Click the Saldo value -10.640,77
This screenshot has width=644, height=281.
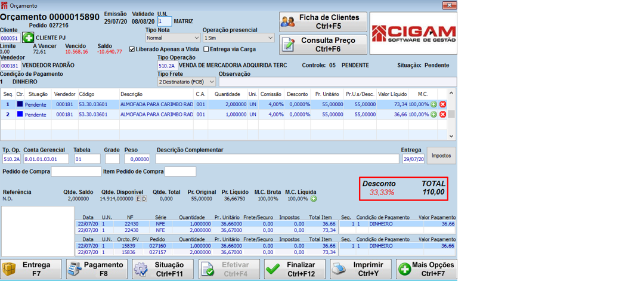click(x=110, y=52)
